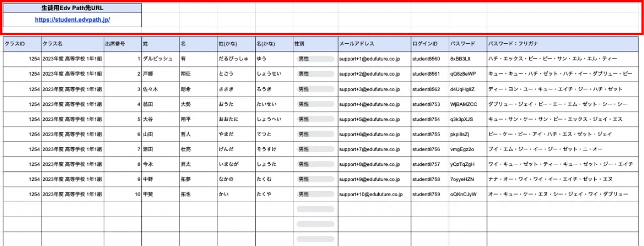Click the surname cell 源田
This screenshot has height=246, width=644.
click(160, 149)
